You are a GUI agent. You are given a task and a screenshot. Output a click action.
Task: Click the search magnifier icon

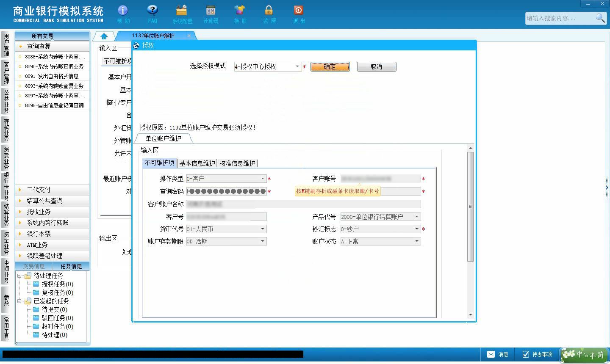click(600, 18)
